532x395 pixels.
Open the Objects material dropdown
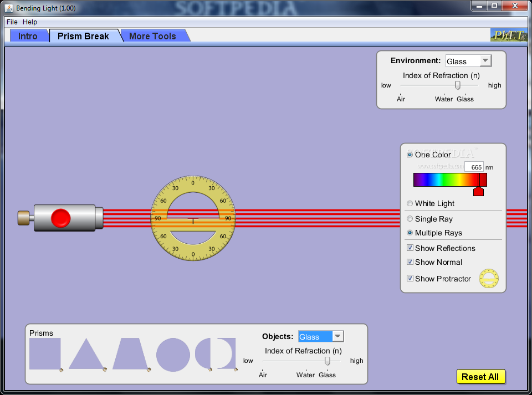pyautogui.click(x=321, y=336)
